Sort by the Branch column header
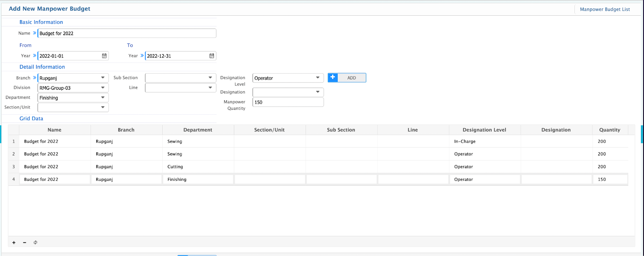 126,130
